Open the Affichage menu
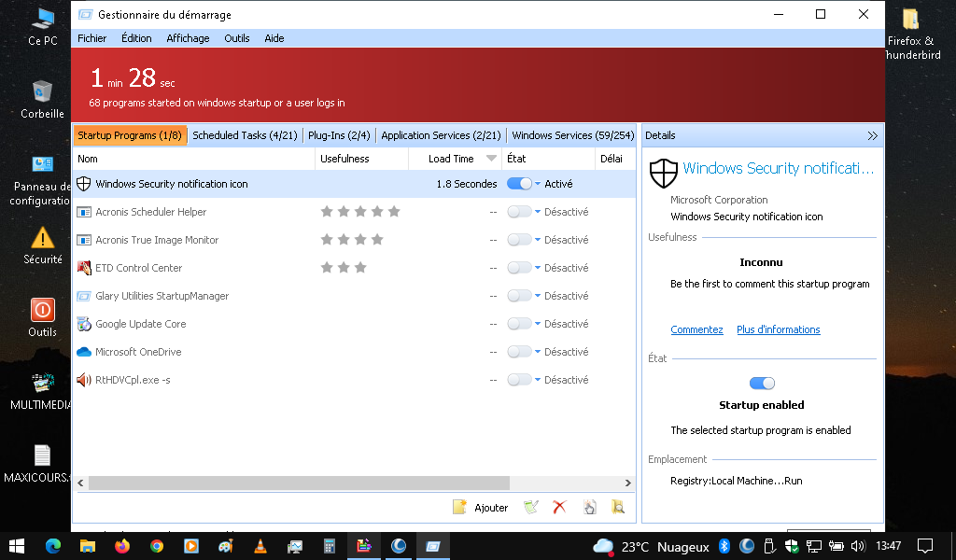Image resolution: width=956 pixels, height=560 pixels. click(188, 37)
